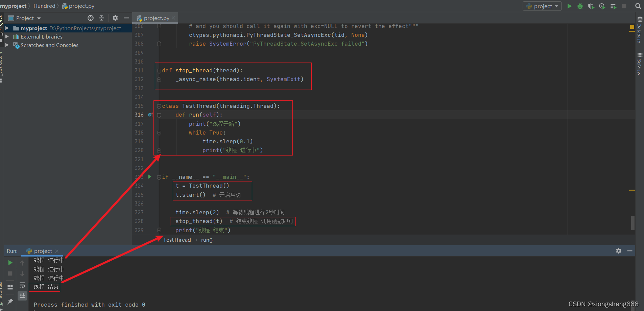Viewport: 644px width, 311px height.
Task: Toggle scroll to end in console
Action: pyautogui.click(x=22, y=296)
